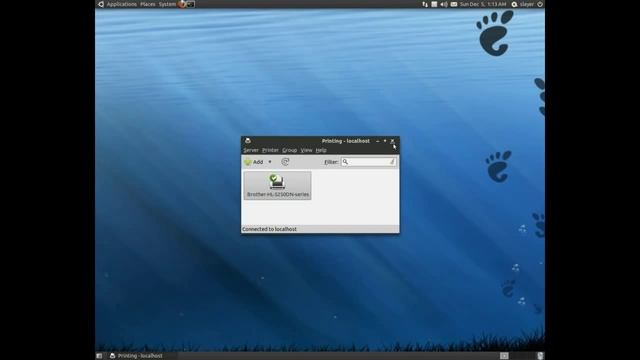Open the clock showing Sun Dec 5
The width and height of the screenshot is (640, 360).
(x=483, y=4)
